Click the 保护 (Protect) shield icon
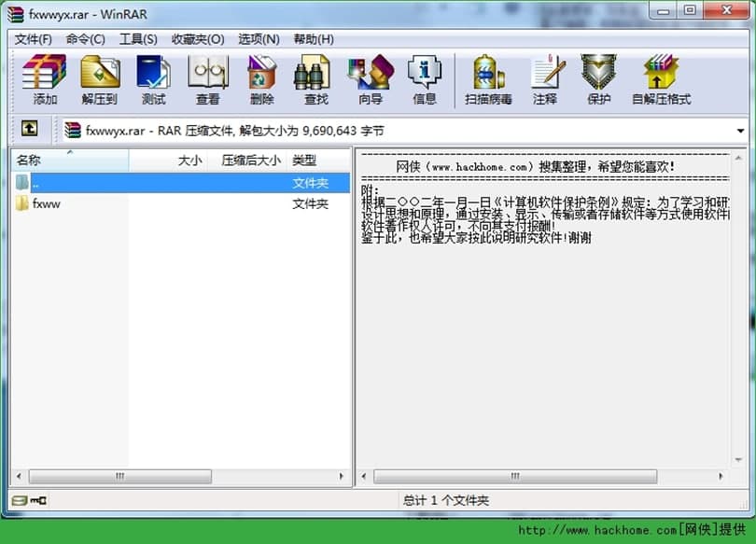 pyautogui.click(x=598, y=78)
